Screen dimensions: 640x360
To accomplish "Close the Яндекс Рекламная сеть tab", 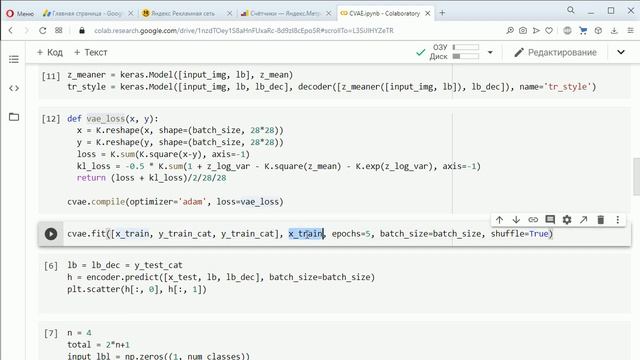I will 229,13.
